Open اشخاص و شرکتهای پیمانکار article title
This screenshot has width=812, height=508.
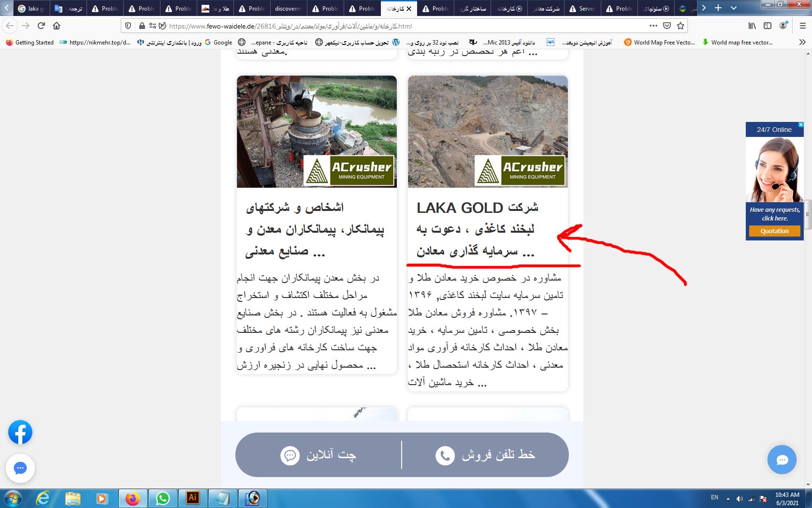pos(315,230)
